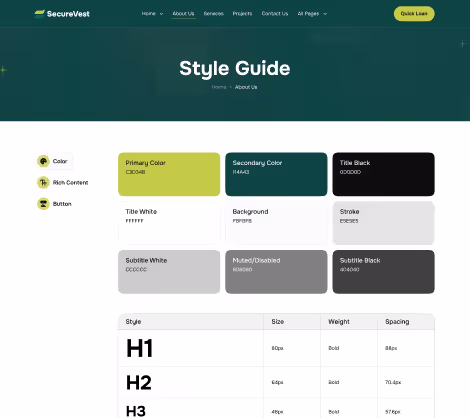Pick the Background color swatch
This screenshot has width=470, height=418.
click(x=276, y=223)
